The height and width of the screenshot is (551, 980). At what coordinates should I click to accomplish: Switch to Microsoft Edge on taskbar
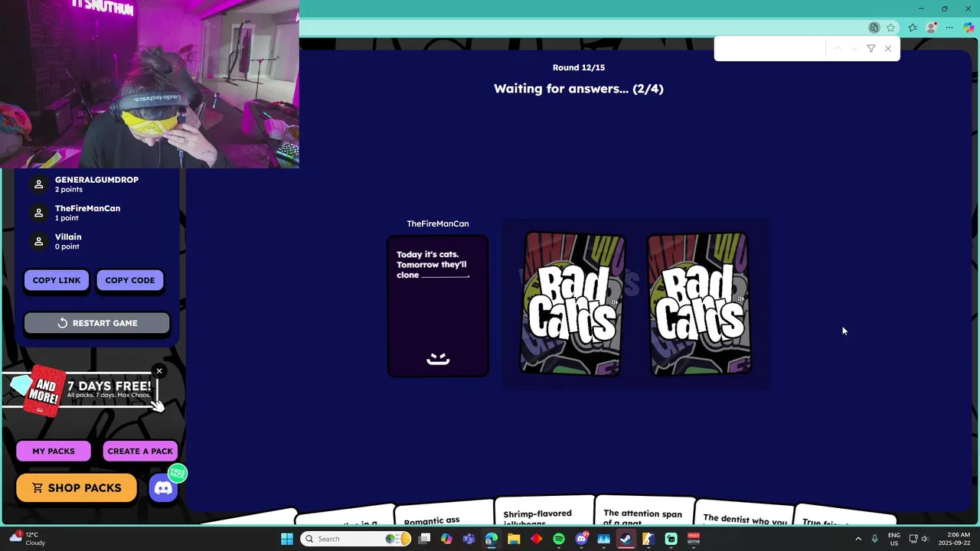(x=491, y=539)
